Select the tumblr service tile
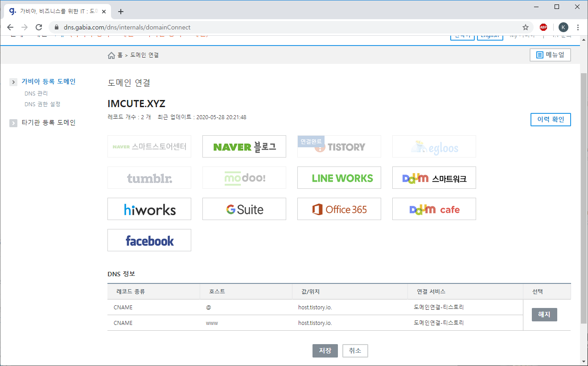The height and width of the screenshot is (366, 588). (149, 178)
